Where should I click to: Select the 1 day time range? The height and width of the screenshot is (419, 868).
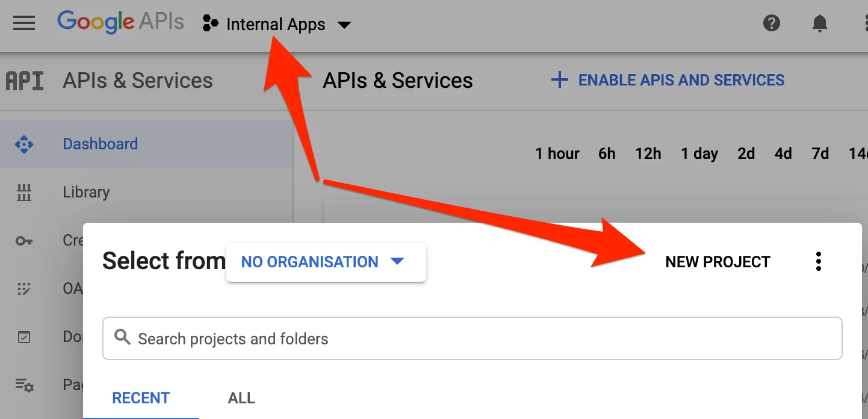pyautogui.click(x=699, y=154)
